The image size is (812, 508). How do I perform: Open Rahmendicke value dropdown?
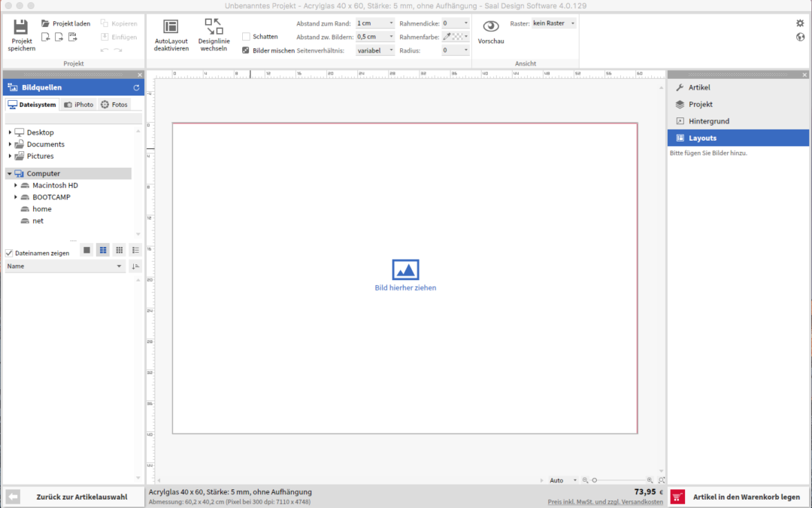455,23
